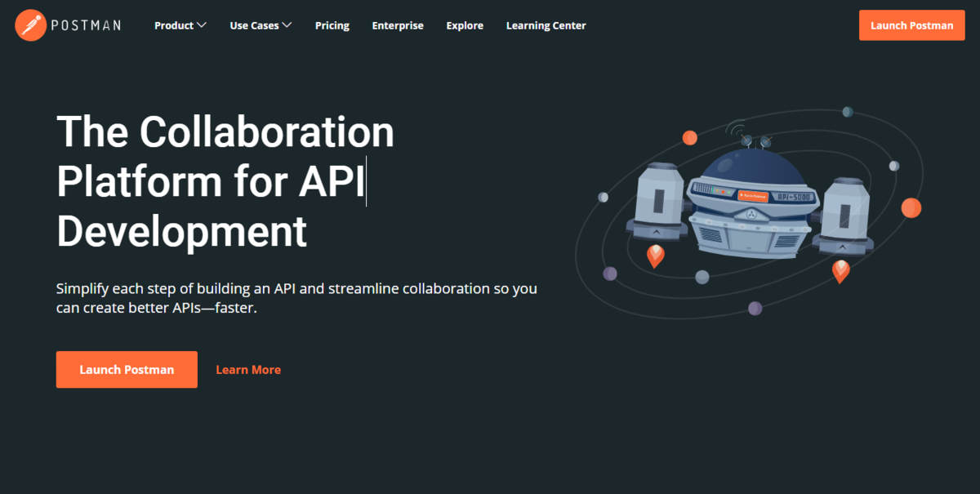Click the Postman logo icon
This screenshot has width=980, height=494.
point(29,25)
